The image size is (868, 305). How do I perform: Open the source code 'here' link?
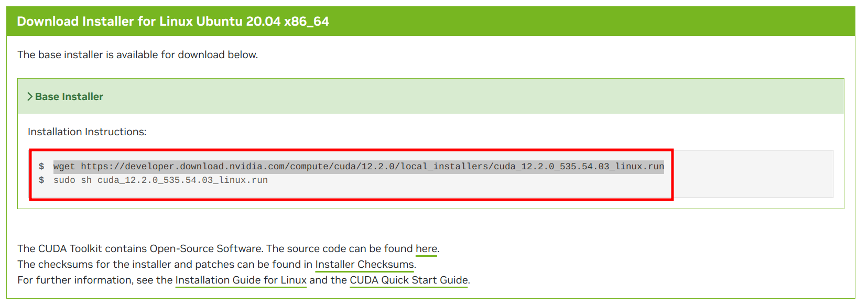click(x=426, y=248)
